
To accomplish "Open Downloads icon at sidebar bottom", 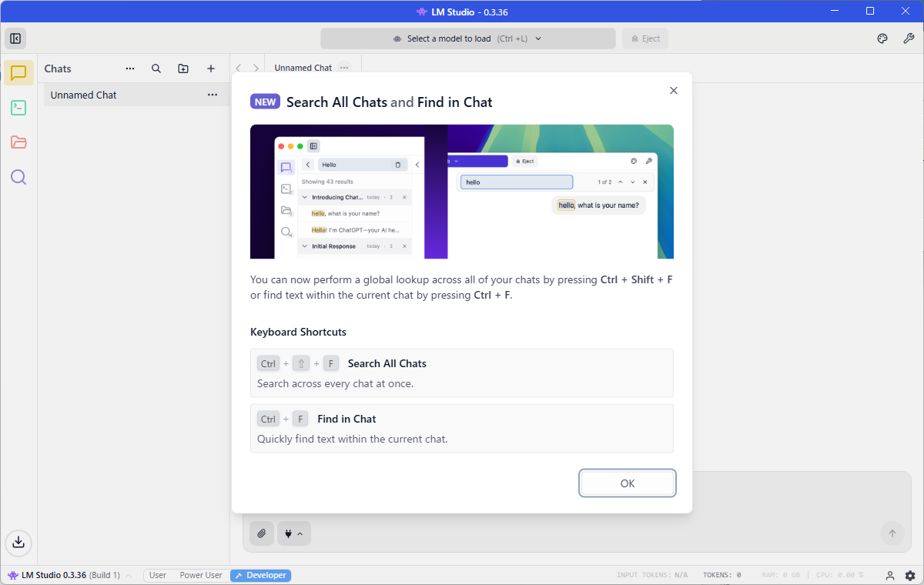I will tap(18, 542).
